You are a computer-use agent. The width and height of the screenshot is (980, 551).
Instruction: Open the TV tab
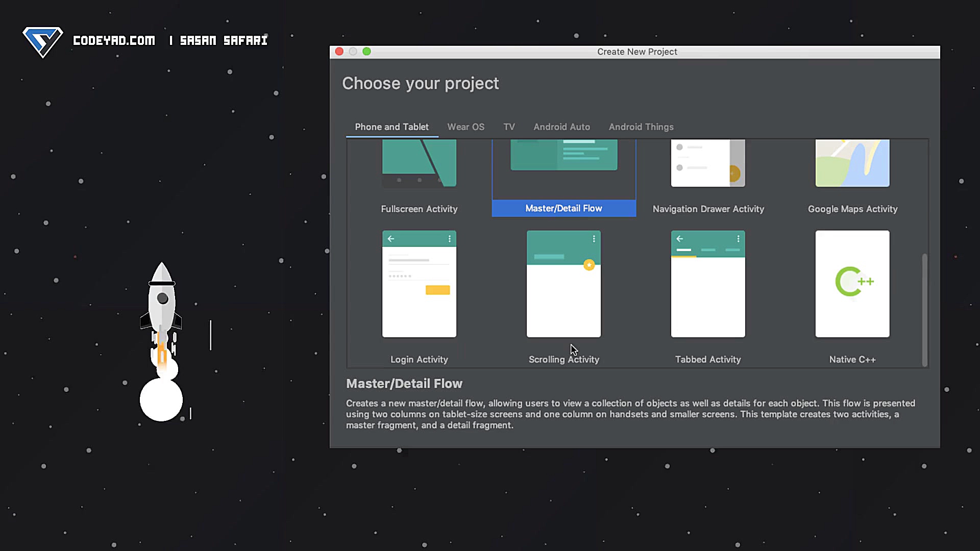pyautogui.click(x=509, y=127)
